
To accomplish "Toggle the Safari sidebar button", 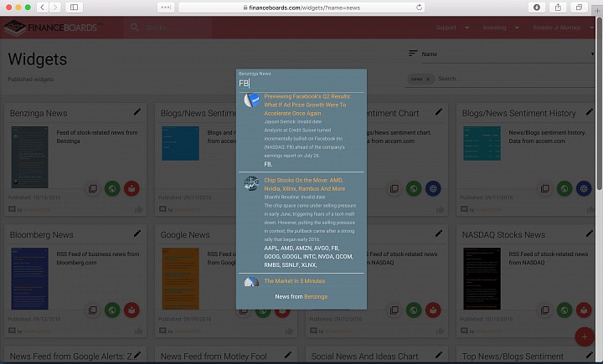I will 75,8.
